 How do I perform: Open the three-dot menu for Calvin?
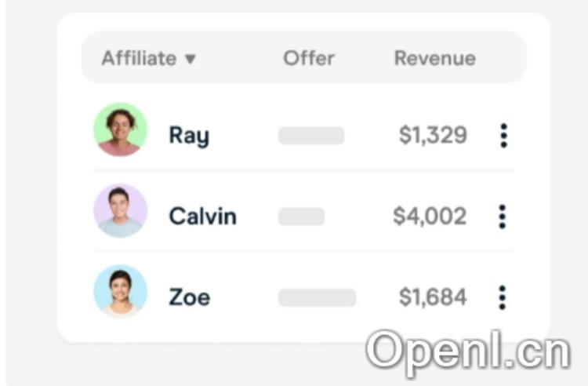(503, 217)
